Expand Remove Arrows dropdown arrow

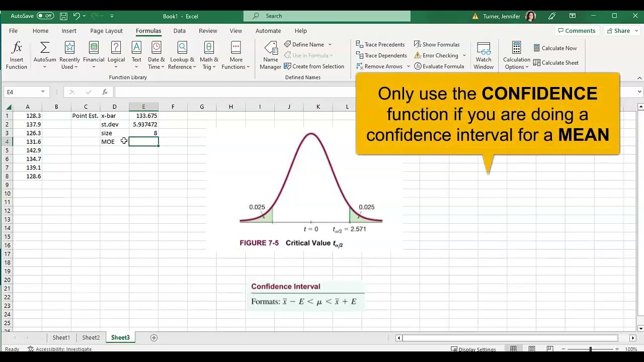408,66
